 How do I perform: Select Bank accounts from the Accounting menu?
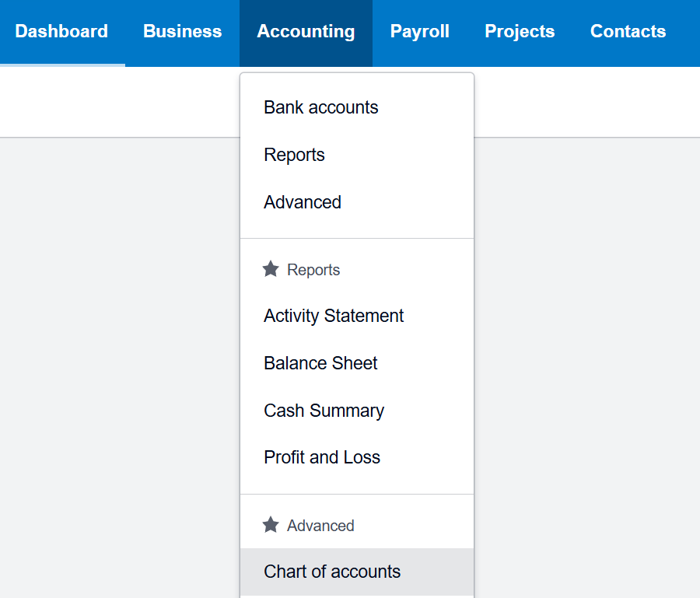tap(321, 107)
